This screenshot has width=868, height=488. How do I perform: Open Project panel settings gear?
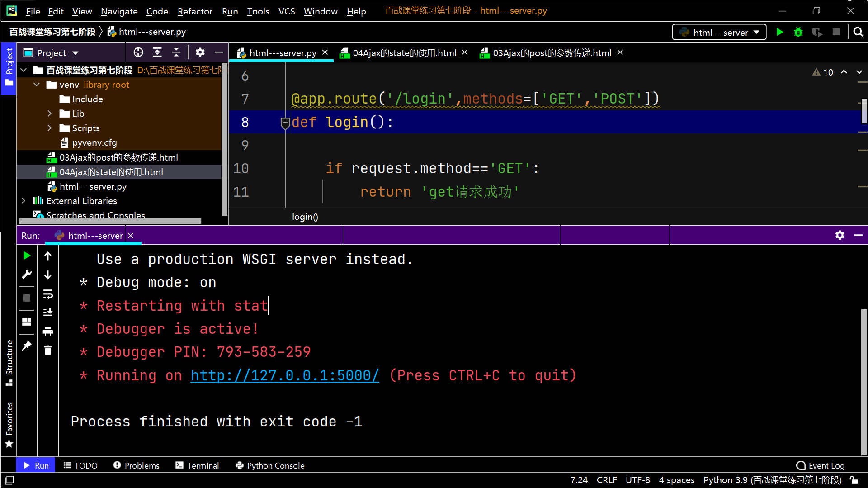point(200,52)
